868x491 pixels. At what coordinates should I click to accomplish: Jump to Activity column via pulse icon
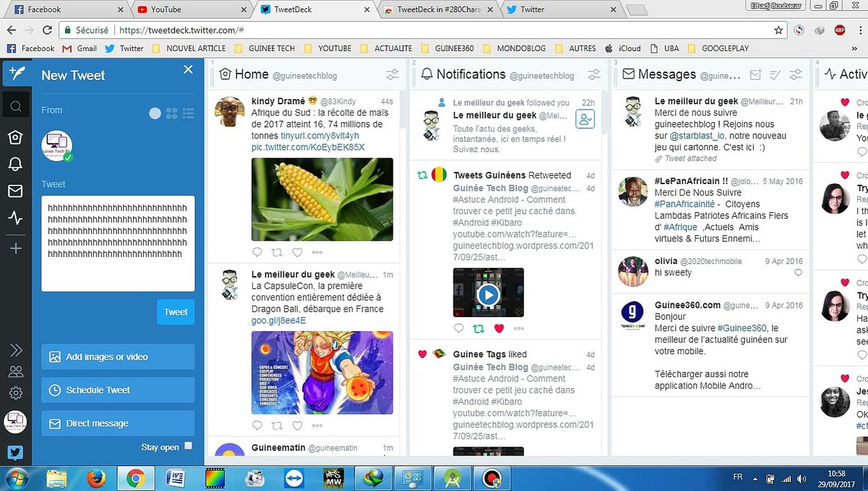coord(15,218)
